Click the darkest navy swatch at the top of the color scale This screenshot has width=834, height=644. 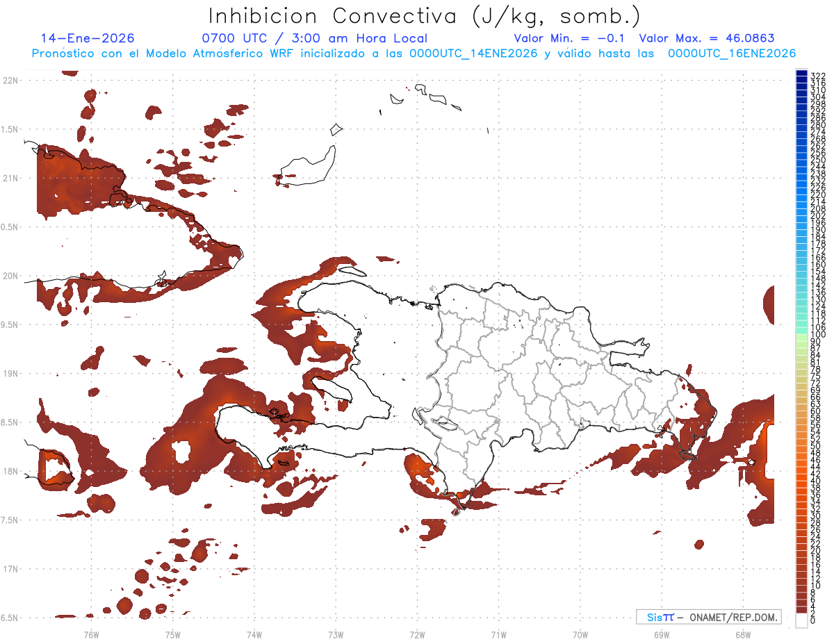click(x=801, y=73)
